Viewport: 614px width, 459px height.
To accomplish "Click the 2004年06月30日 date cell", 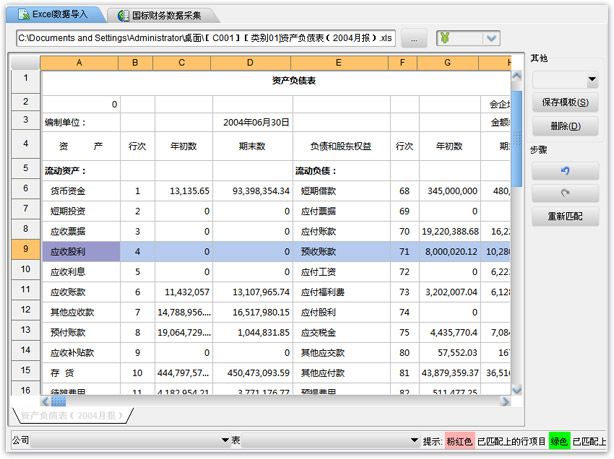I will click(x=253, y=122).
